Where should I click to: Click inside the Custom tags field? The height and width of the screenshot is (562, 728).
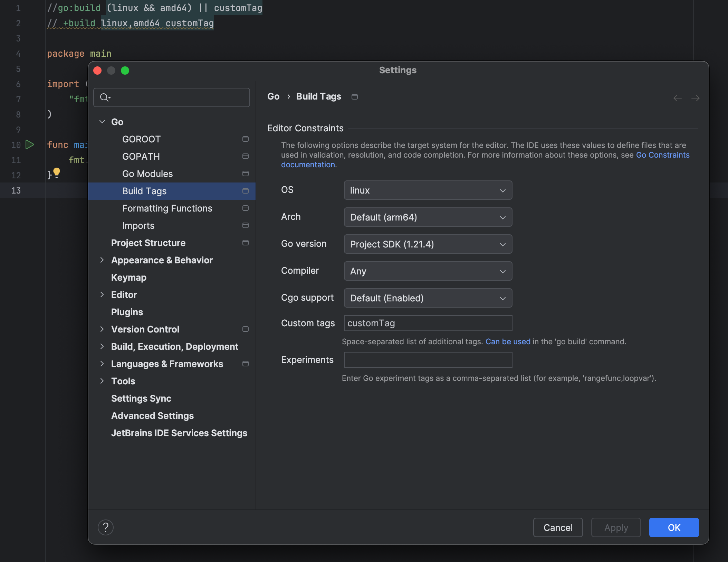[428, 323]
